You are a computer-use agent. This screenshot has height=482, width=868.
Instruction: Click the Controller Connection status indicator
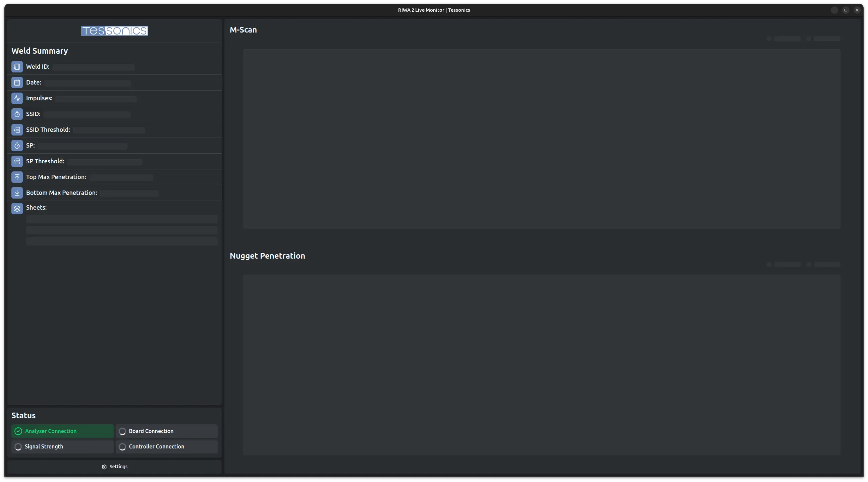[166, 446]
